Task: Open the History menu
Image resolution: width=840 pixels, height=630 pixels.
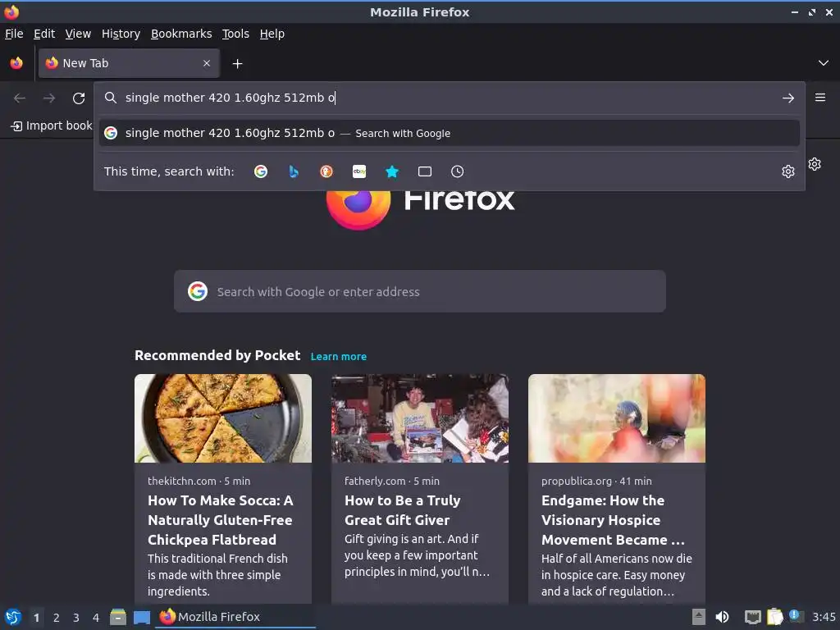Action: 121,34
